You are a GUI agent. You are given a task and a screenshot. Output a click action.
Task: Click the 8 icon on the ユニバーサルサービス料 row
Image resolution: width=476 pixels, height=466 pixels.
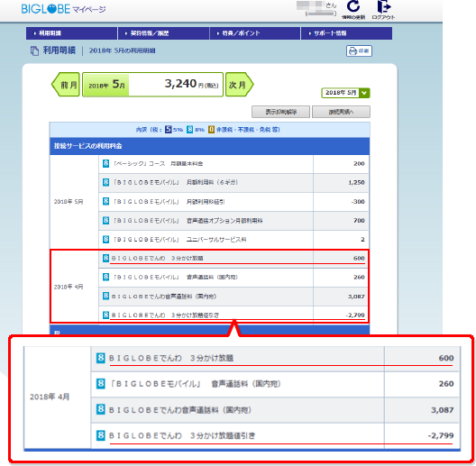[x=105, y=239]
